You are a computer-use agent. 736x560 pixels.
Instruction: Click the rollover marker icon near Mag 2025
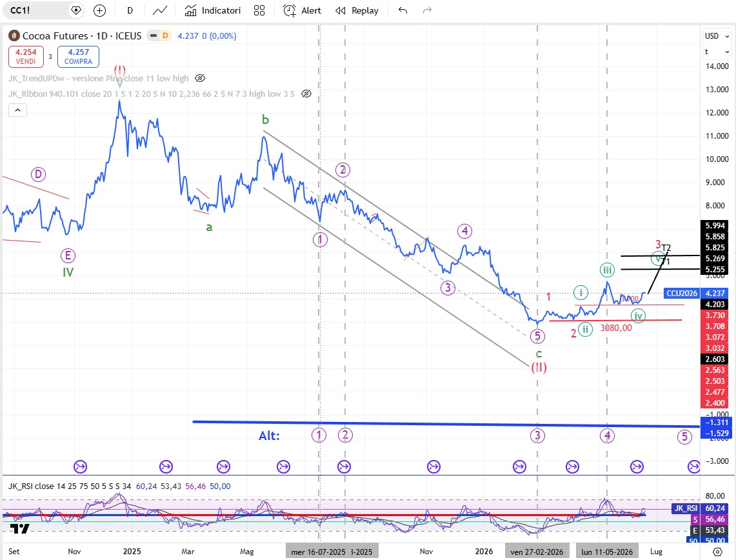click(284, 466)
